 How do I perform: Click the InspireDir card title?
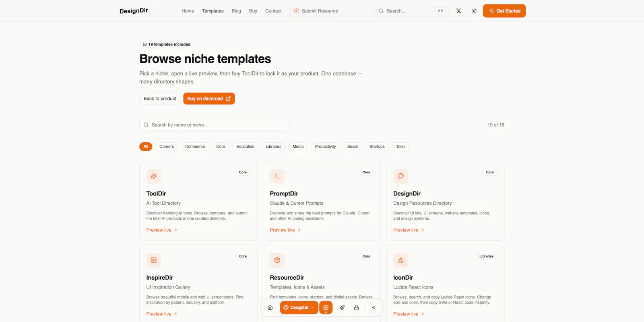click(160, 278)
